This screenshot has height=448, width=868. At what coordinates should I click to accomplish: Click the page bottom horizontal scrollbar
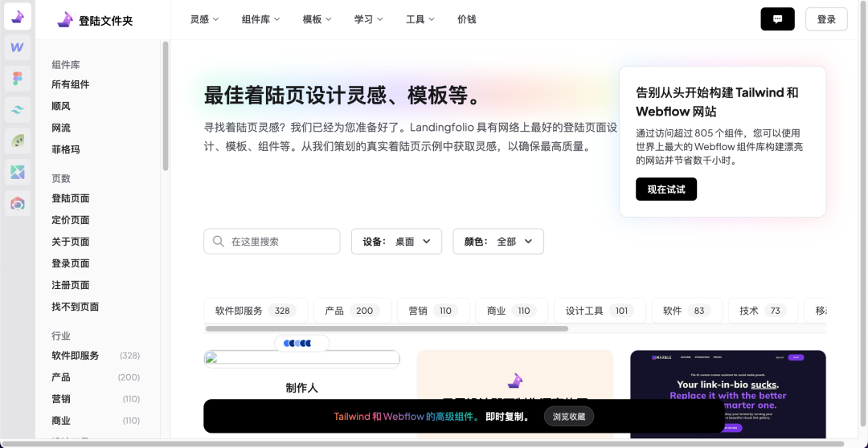pyautogui.click(x=423, y=443)
